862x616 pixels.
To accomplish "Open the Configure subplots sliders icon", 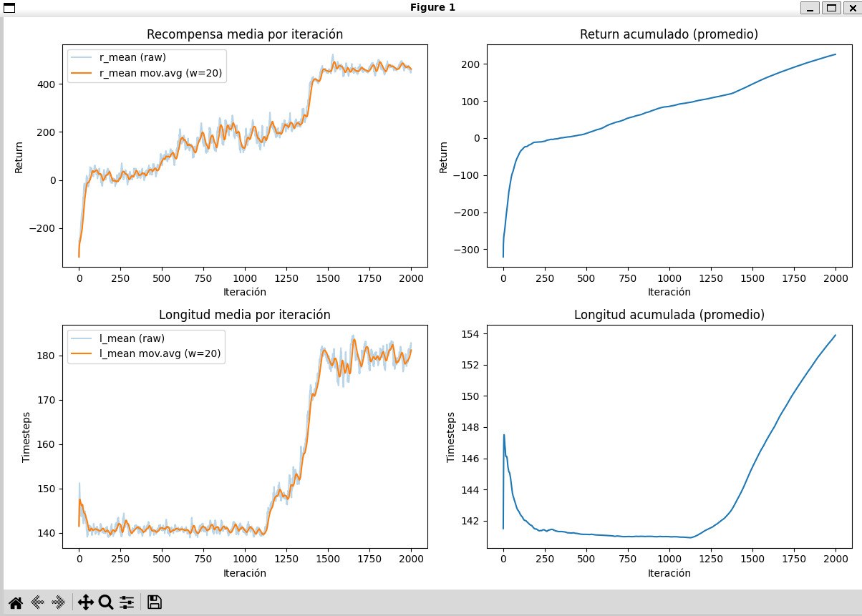I will click(x=127, y=602).
